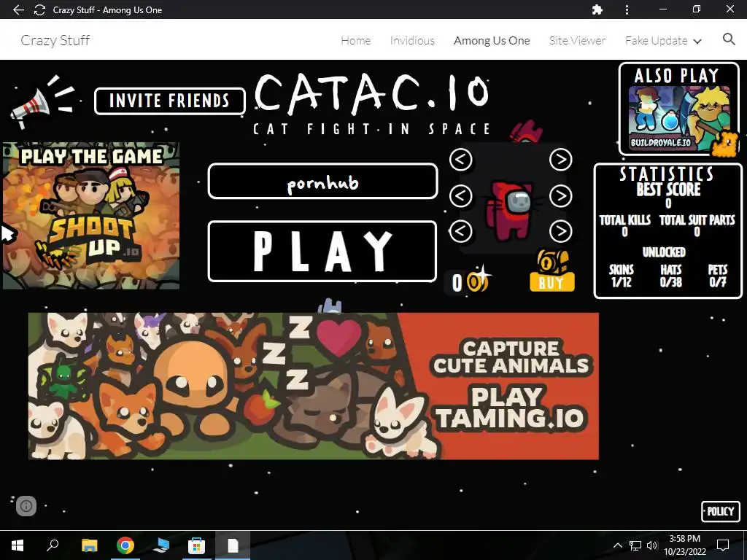This screenshot has width=747, height=560.
Task: Click the middle-row left arrow selector
Action: pos(461,195)
